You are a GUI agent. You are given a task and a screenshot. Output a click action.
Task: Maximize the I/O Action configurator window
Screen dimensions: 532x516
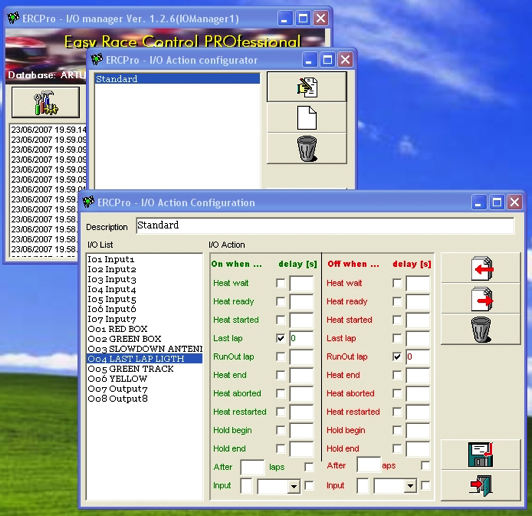coord(327,60)
